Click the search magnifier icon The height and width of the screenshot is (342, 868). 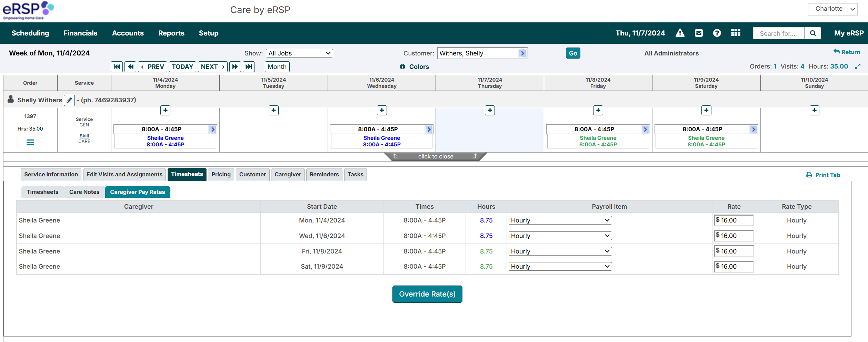pyautogui.click(x=813, y=33)
